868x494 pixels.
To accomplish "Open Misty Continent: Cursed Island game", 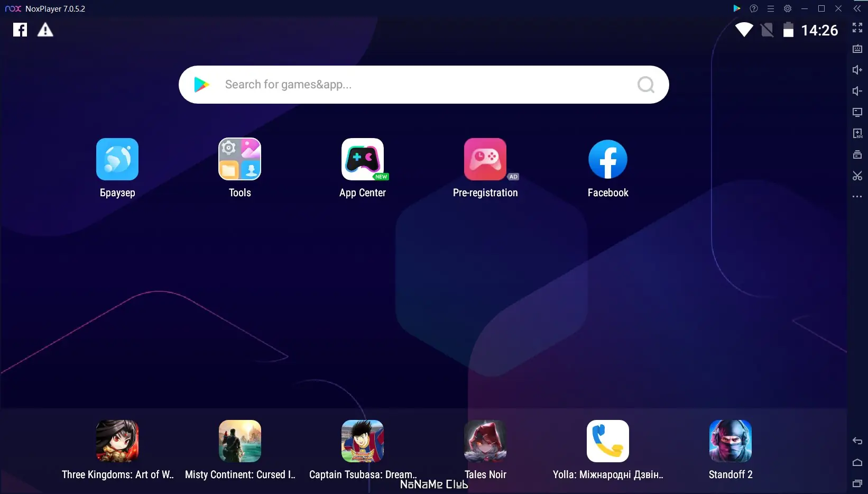I will click(240, 441).
